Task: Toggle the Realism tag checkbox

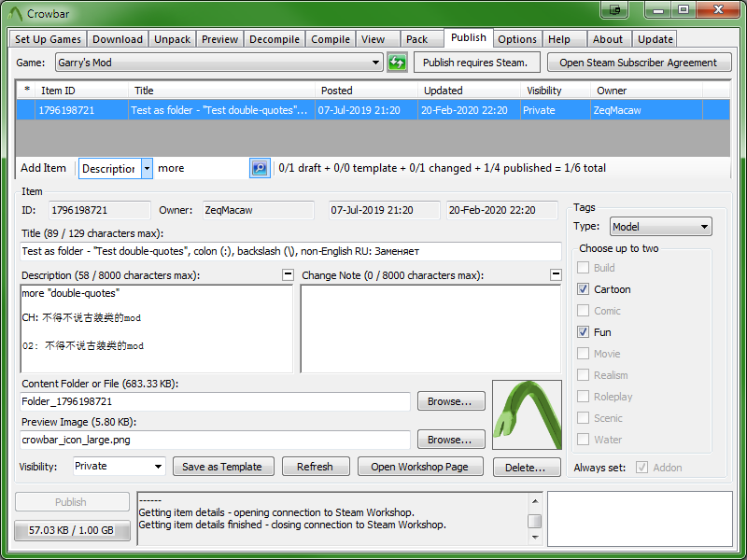Action: (x=583, y=375)
